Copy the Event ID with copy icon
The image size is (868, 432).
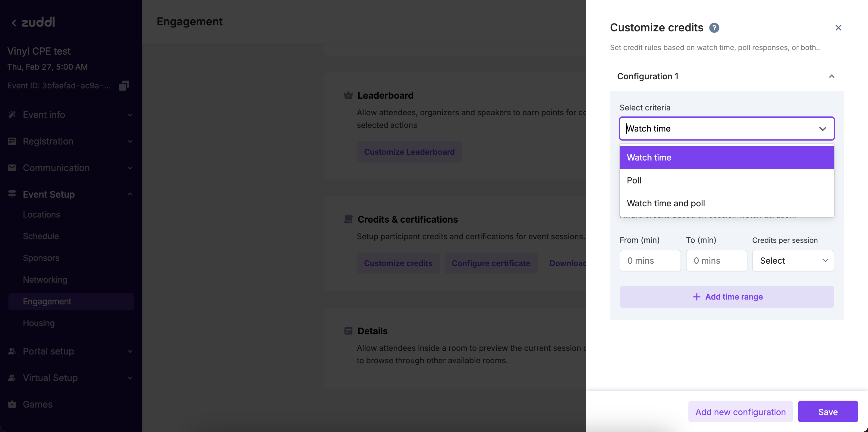click(x=124, y=86)
